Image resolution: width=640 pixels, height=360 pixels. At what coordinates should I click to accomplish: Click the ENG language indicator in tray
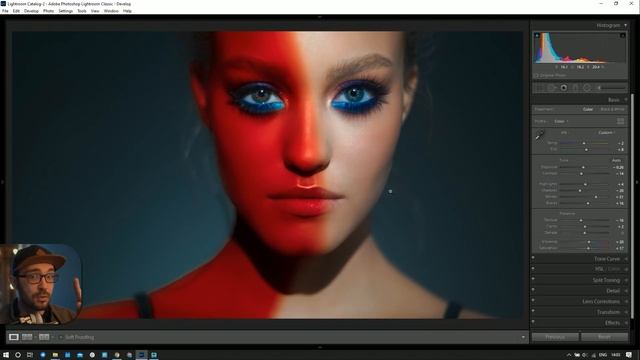point(602,355)
